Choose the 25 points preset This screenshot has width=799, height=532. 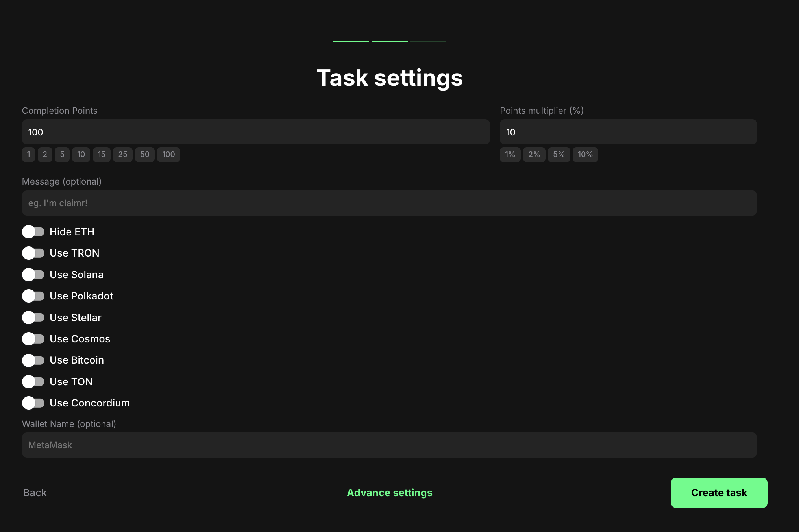(x=123, y=155)
